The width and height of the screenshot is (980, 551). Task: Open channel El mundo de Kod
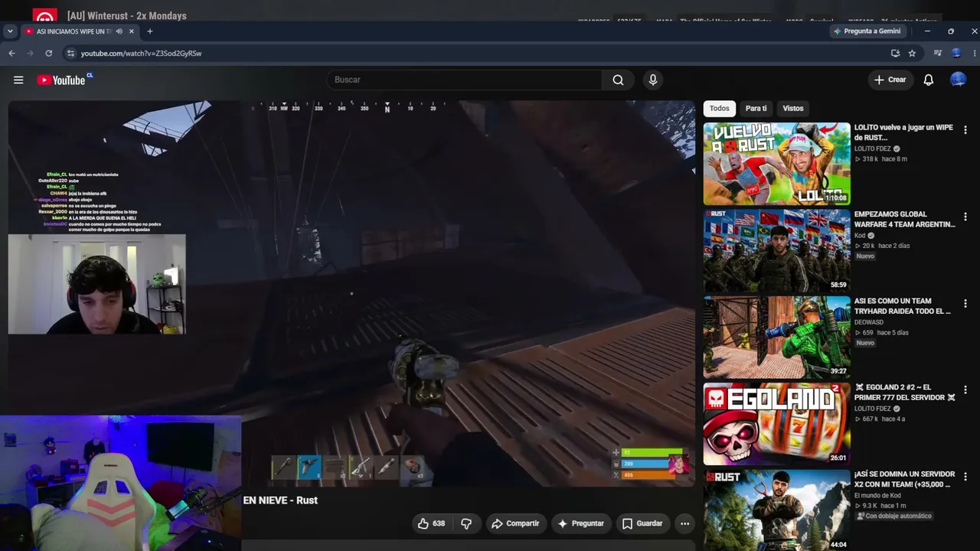[878, 496]
